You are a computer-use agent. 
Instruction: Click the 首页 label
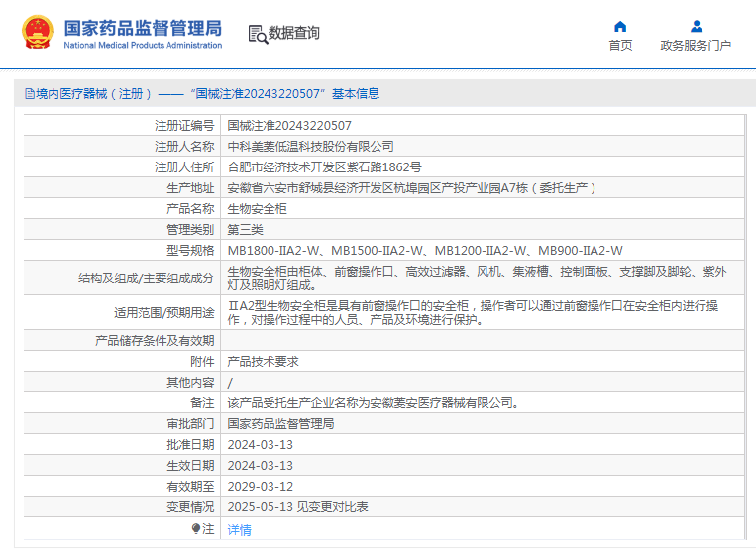click(620, 45)
